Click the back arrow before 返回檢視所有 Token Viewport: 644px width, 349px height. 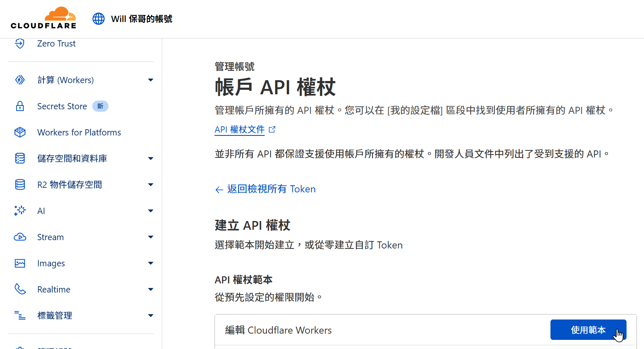tap(219, 190)
